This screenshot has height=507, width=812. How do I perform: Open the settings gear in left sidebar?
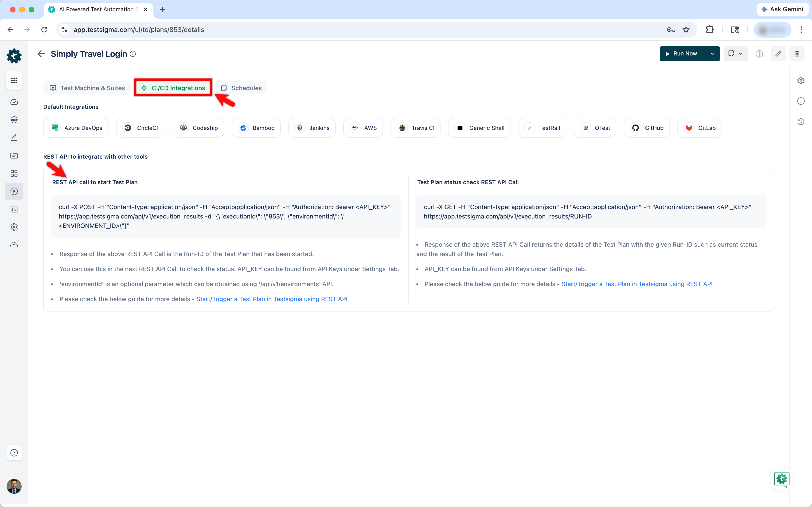[x=14, y=227]
